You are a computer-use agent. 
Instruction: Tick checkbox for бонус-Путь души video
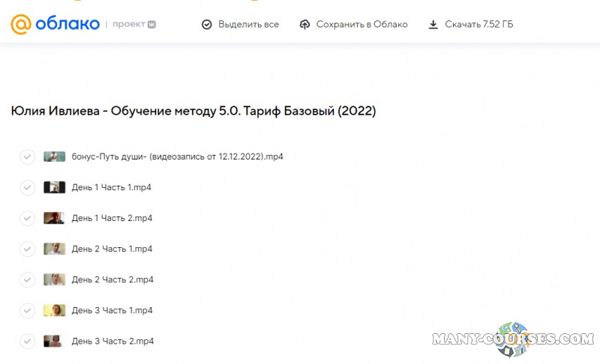click(x=28, y=157)
